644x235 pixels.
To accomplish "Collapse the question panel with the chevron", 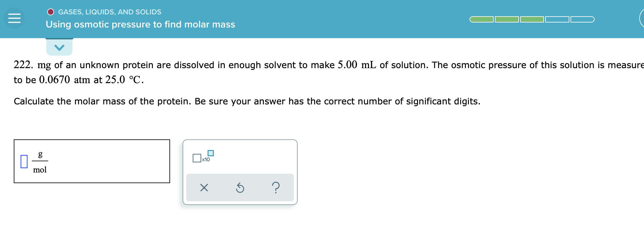I will [59, 47].
